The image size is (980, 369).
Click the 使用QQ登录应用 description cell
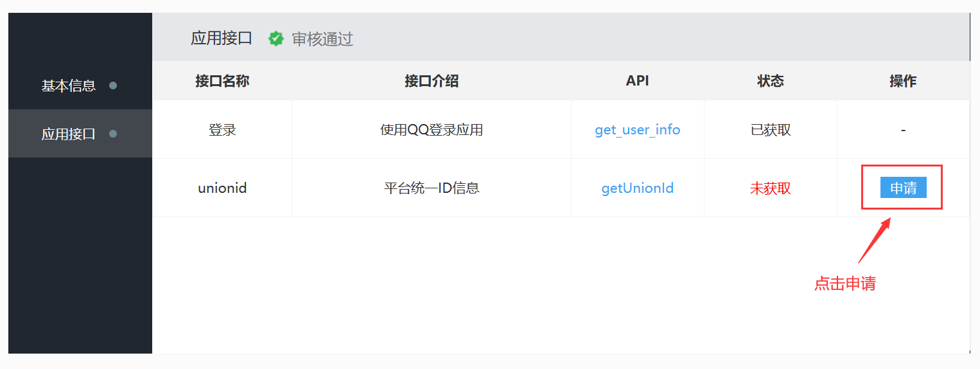(x=432, y=130)
